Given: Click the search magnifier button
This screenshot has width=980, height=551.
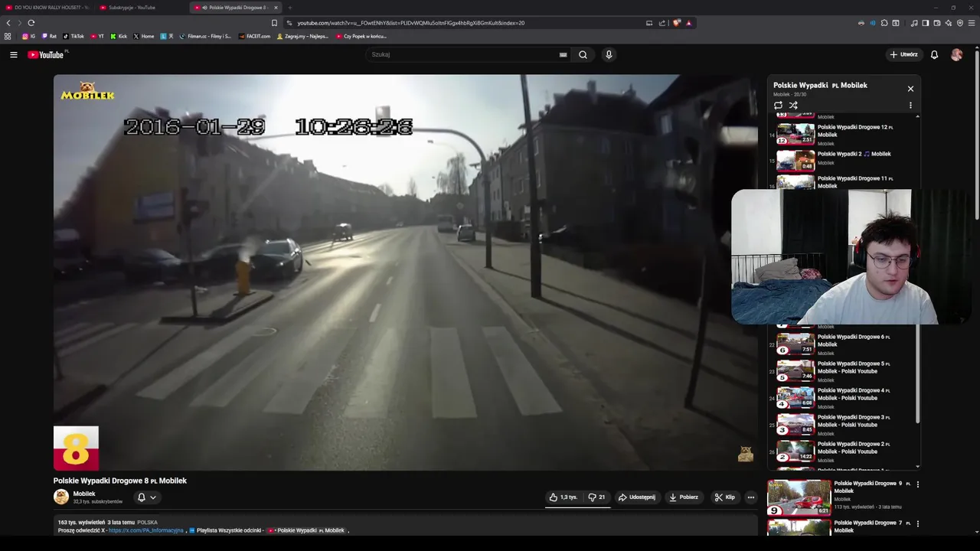Looking at the screenshot, I should click(583, 54).
